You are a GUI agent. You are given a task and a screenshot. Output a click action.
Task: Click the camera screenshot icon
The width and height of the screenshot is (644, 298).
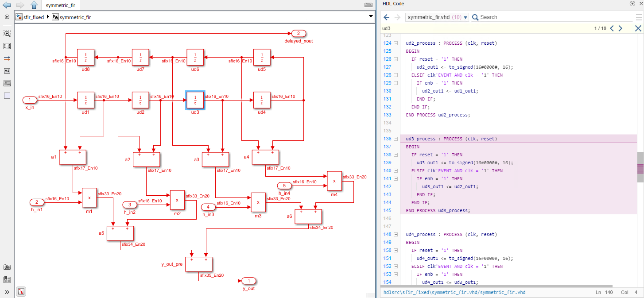point(7,267)
